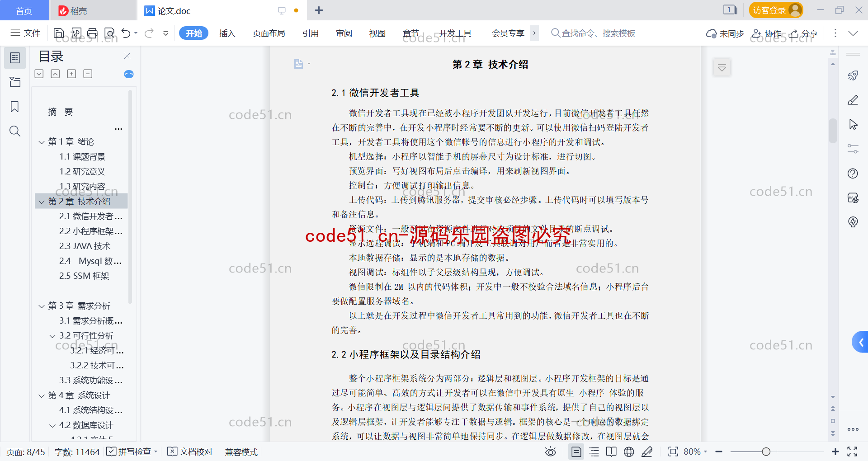
Task: Click the settings sliders icon on right sidebar
Action: 853,149
